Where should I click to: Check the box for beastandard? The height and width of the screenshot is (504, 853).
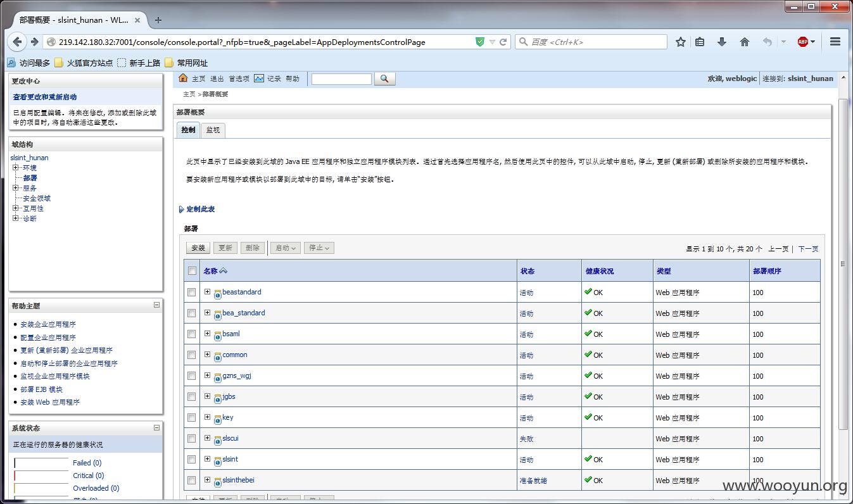coord(192,293)
